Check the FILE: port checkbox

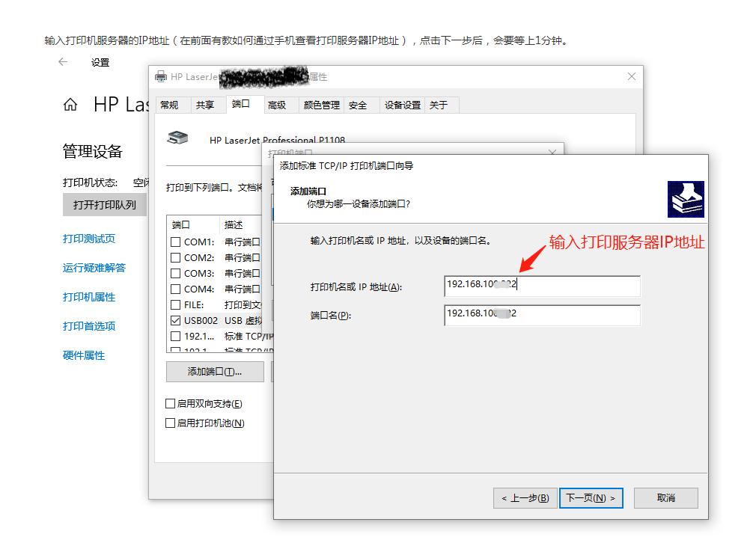(x=175, y=305)
